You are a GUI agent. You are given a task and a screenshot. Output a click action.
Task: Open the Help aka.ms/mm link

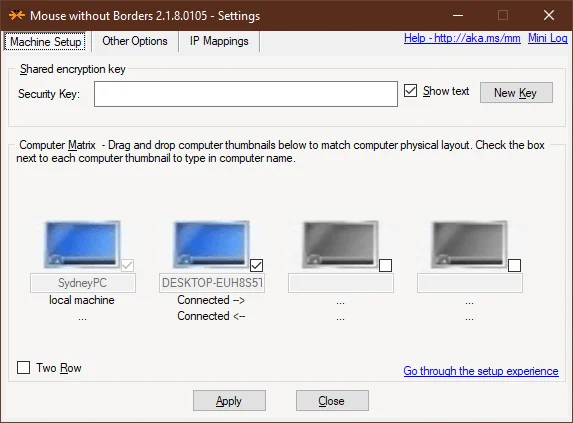click(462, 38)
